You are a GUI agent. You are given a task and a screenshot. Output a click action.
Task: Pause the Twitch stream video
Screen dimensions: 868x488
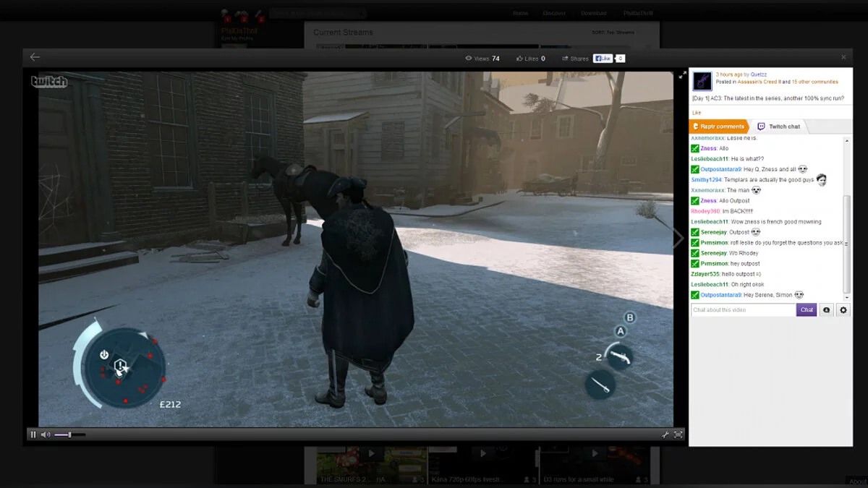[33, 435]
